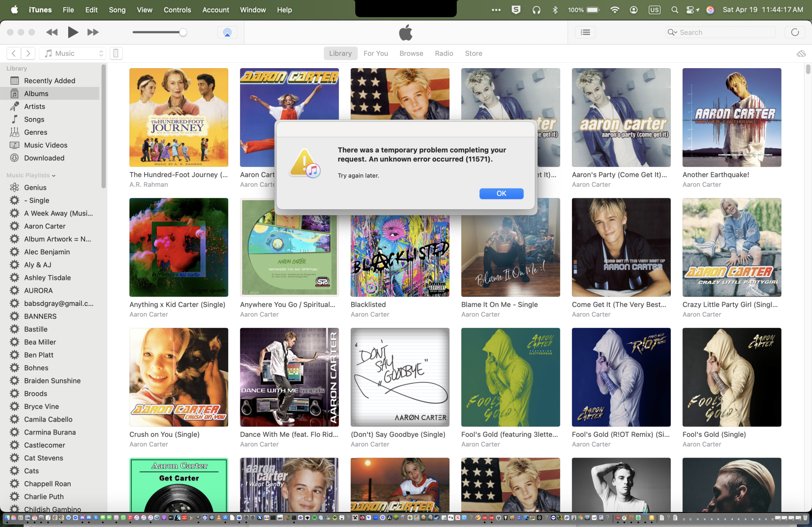
Task: Open the Another Earthquake! album cover
Action: click(x=732, y=117)
